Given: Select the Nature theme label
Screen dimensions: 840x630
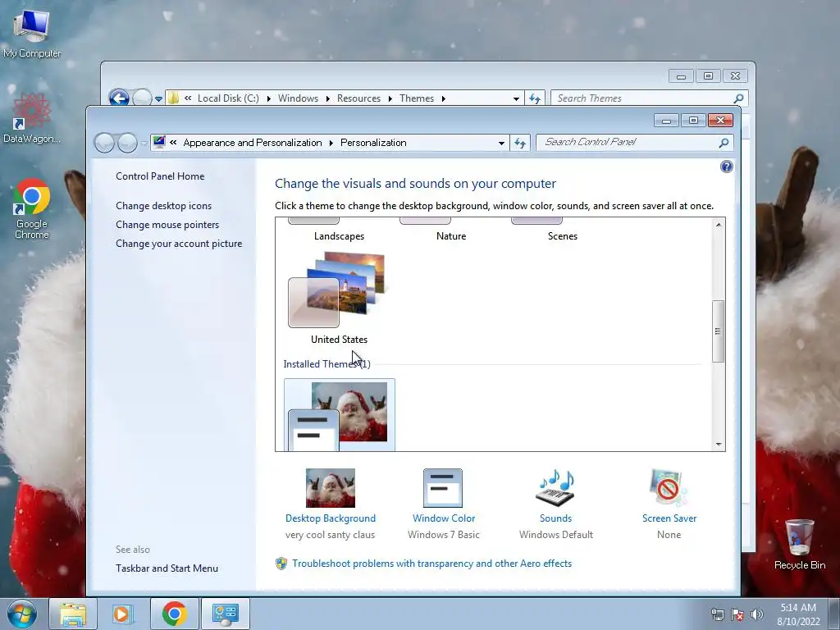Looking at the screenshot, I should click(x=451, y=236).
